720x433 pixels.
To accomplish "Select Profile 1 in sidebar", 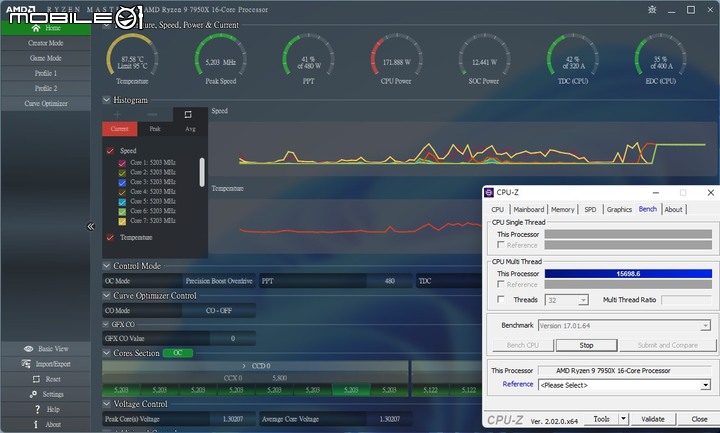I will pos(45,73).
